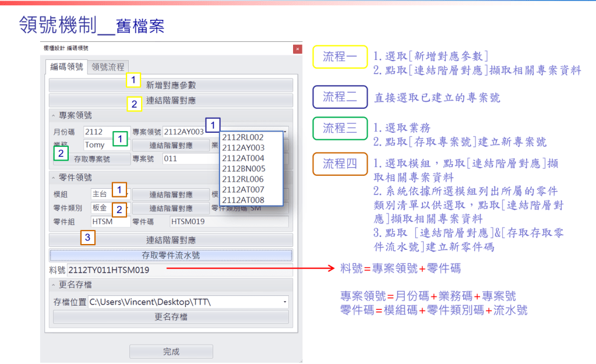Select 2112RL002 in the dropdown list

click(x=243, y=137)
